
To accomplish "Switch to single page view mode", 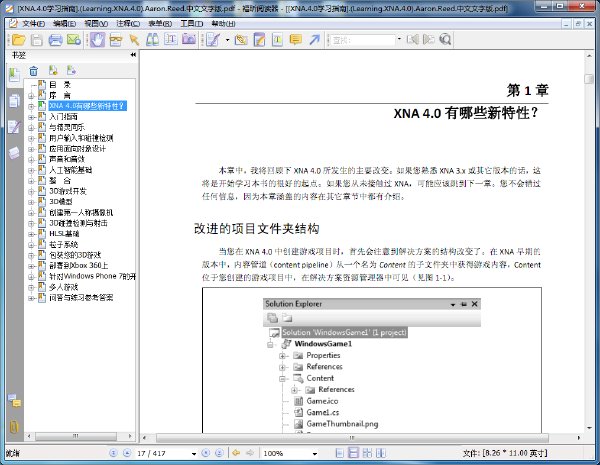I will coord(339,454).
